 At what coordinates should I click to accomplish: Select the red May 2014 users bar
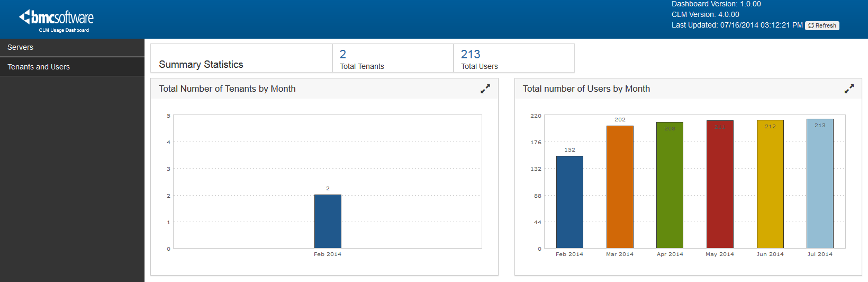pyautogui.click(x=720, y=184)
